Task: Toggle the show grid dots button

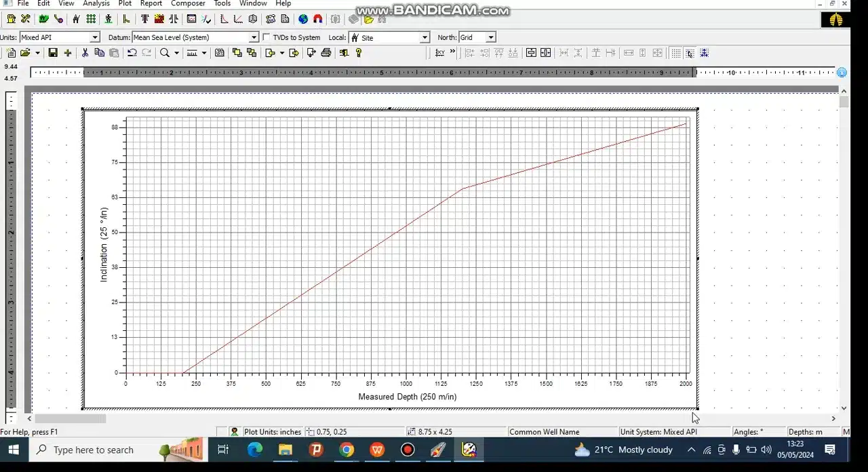Action: coord(676,53)
